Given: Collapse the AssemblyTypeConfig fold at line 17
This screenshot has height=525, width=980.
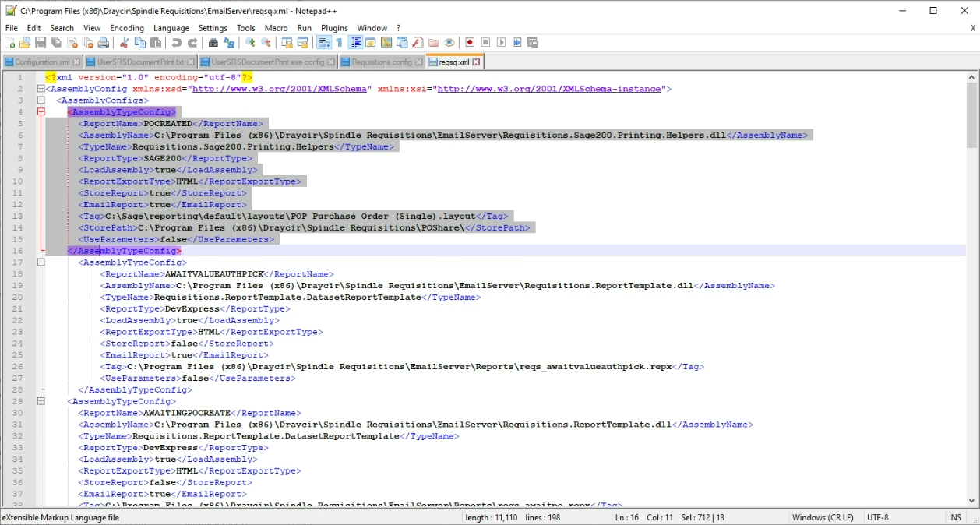Looking at the screenshot, I should pyautogui.click(x=41, y=262).
